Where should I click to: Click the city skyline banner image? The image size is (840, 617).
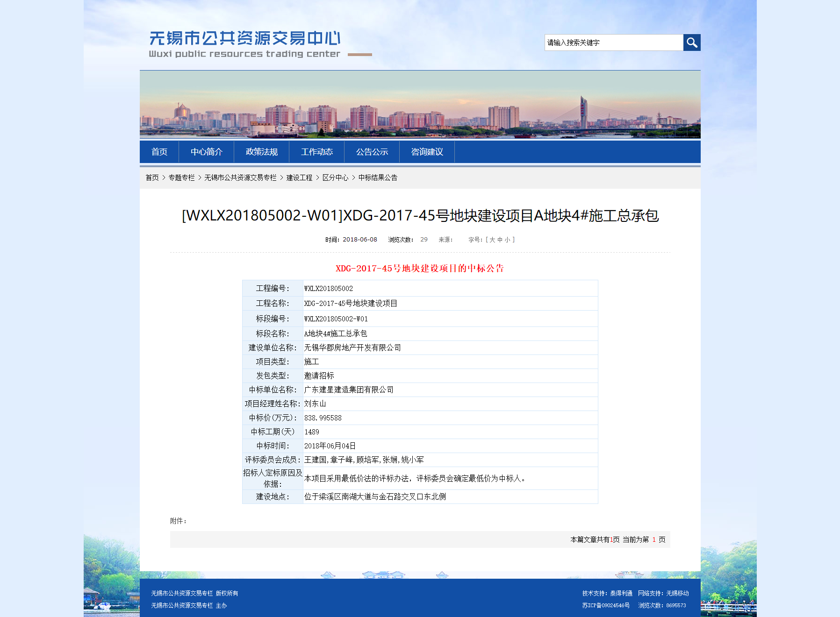(420, 105)
